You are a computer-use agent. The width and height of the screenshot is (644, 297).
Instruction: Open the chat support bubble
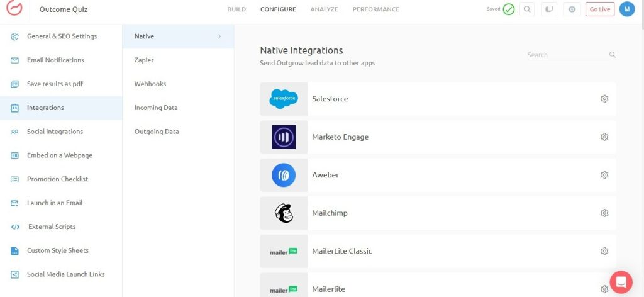pos(621,282)
